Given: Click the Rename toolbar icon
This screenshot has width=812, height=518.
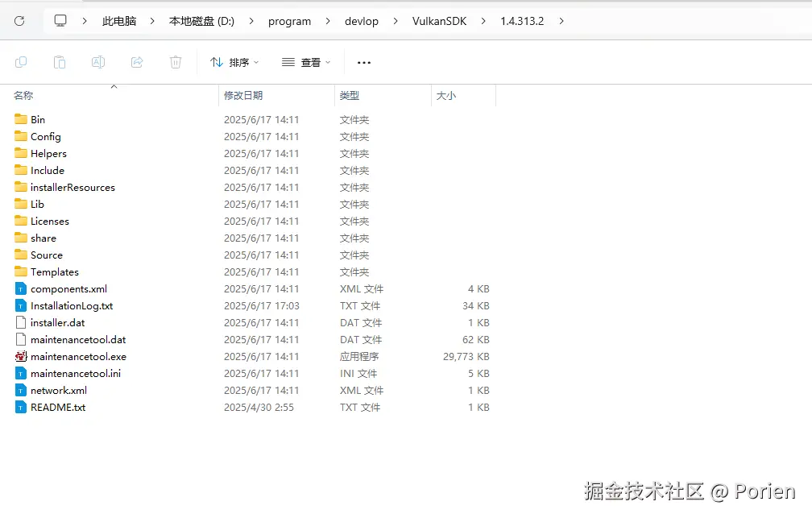Looking at the screenshot, I should (x=98, y=62).
